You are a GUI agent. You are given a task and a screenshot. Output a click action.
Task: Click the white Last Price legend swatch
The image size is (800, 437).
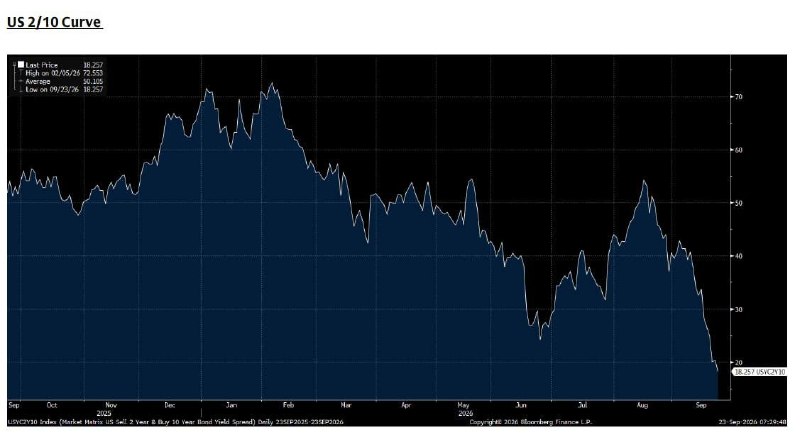pyautogui.click(x=21, y=65)
